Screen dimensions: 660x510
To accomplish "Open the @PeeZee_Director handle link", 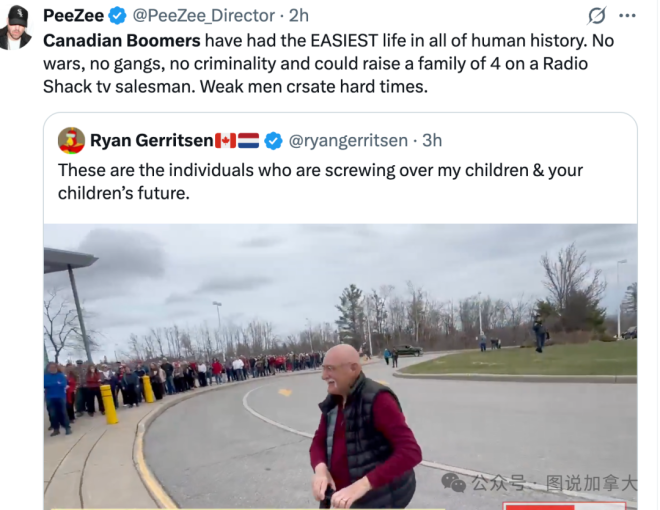I will pos(204,16).
